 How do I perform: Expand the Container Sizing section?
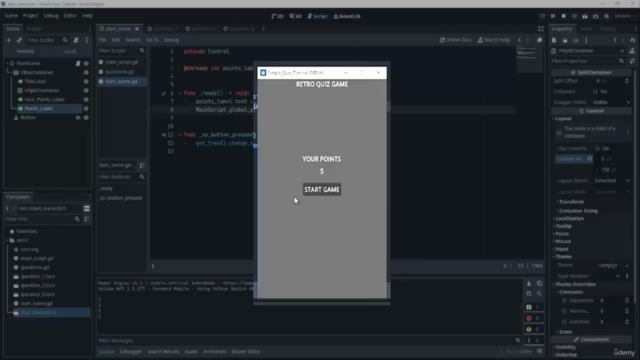pos(578,211)
